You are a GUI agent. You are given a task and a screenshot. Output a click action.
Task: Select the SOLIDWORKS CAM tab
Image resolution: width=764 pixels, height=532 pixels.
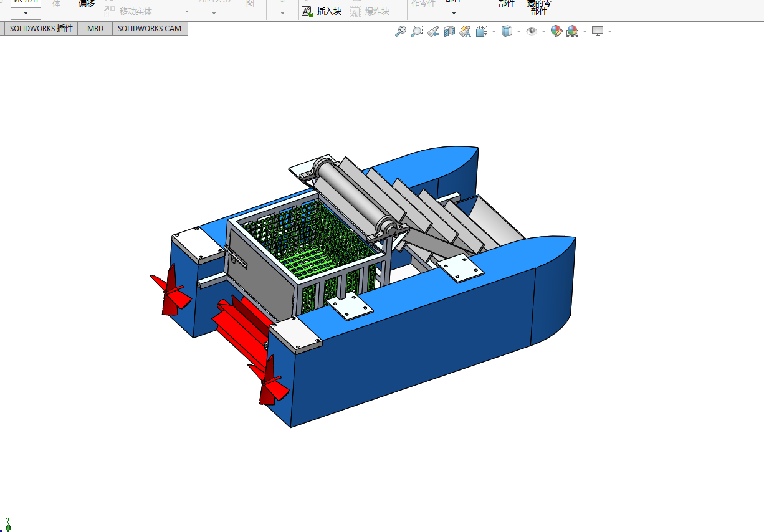(x=150, y=28)
